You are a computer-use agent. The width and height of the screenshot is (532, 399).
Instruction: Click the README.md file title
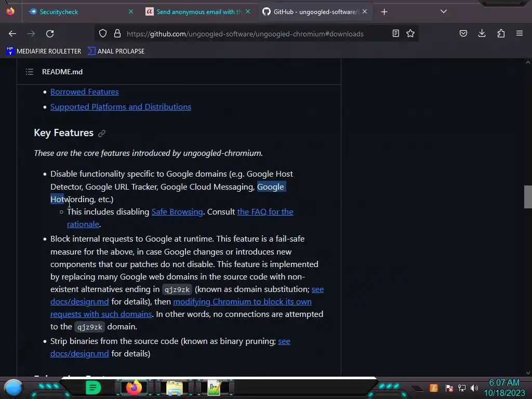pyautogui.click(x=62, y=72)
